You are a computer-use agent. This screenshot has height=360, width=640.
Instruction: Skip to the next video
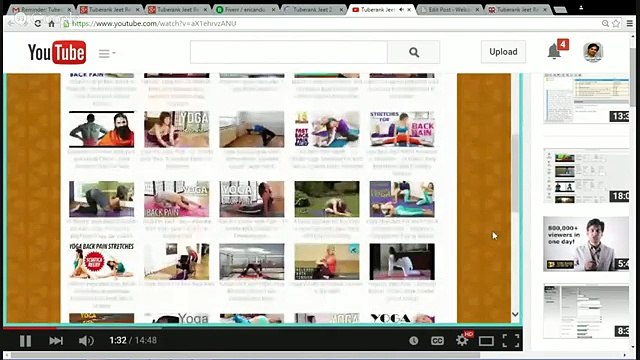tap(56, 340)
